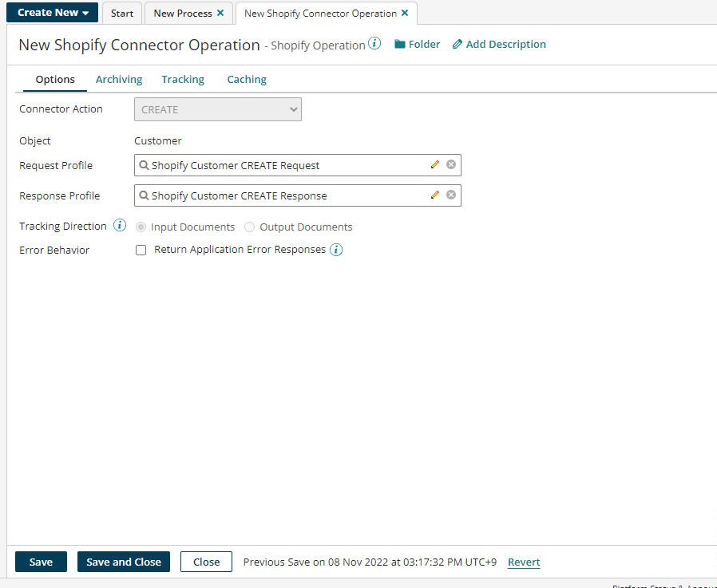The height and width of the screenshot is (588, 717).
Task: Click the Revert link
Action: [x=524, y=562]
